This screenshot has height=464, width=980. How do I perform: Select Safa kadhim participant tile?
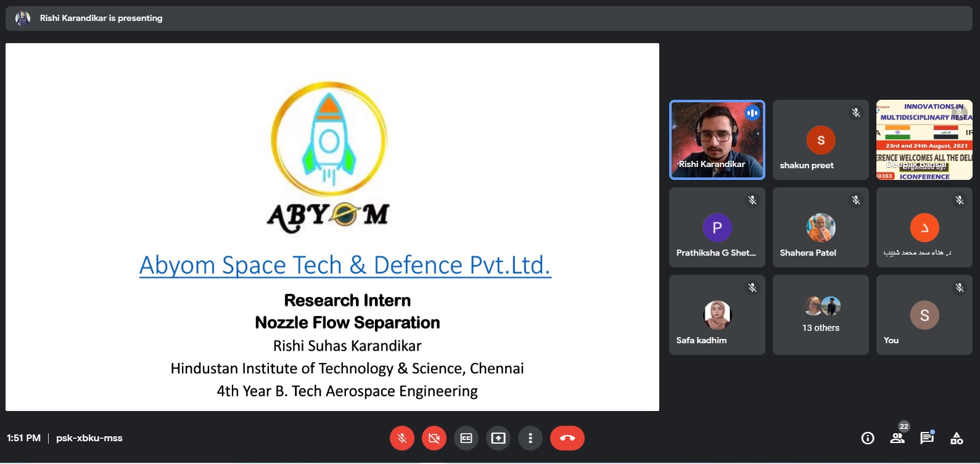click(x=717, y=315)
